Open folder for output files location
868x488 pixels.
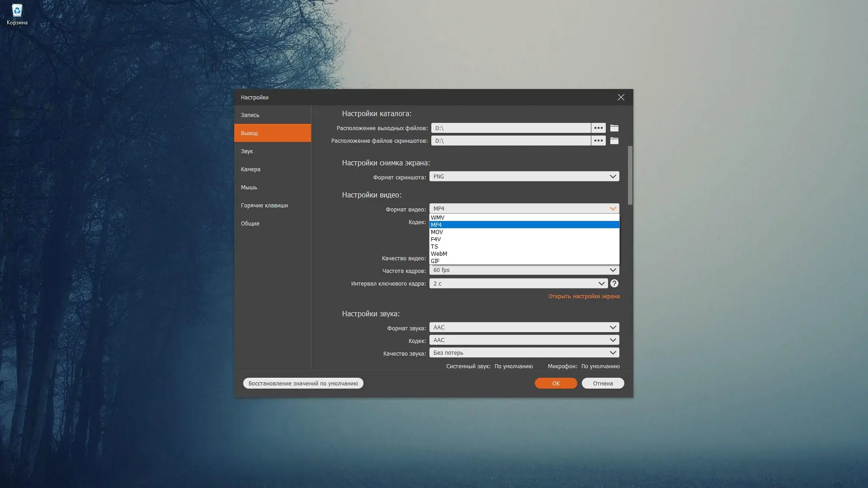614,128
